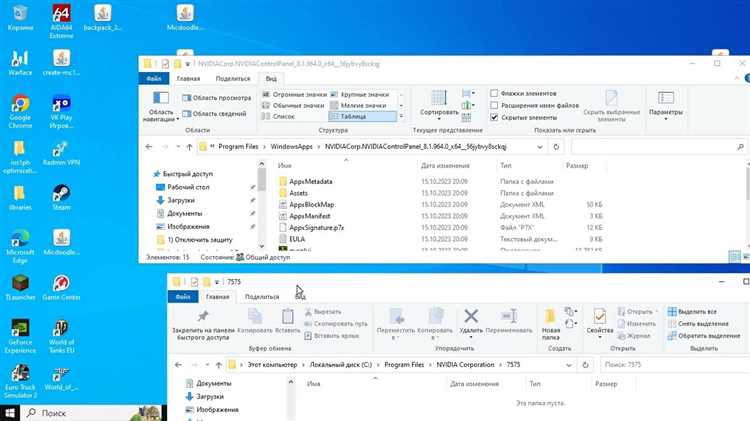Click the chevron after Program Files in the upper window path
The height and width of the screenshot is (421, 750).
(265, 147)
